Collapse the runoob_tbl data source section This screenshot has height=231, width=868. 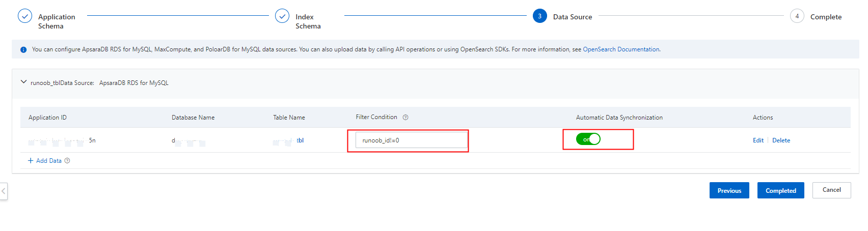23,82
